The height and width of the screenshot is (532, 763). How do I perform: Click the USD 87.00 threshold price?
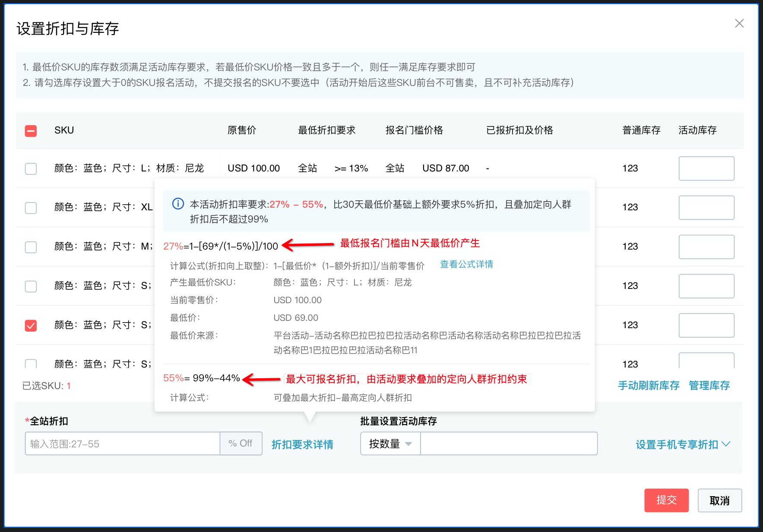click(x=446, y=168)
